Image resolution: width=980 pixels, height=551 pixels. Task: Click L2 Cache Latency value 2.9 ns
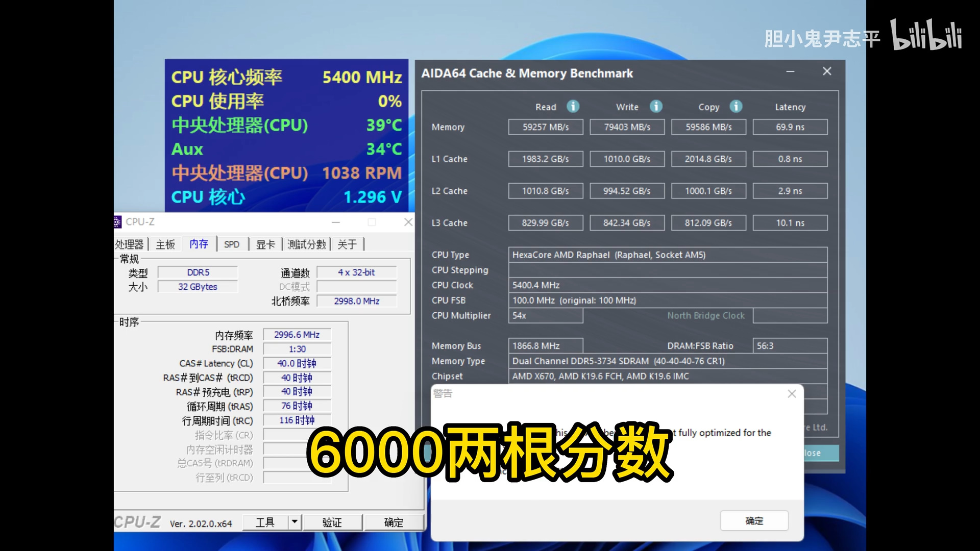790,191
